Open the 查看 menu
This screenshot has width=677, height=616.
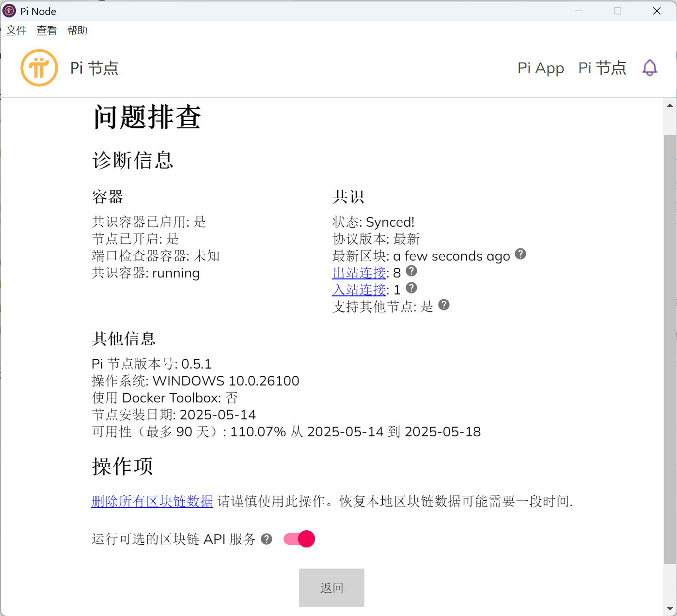[47, 31]
